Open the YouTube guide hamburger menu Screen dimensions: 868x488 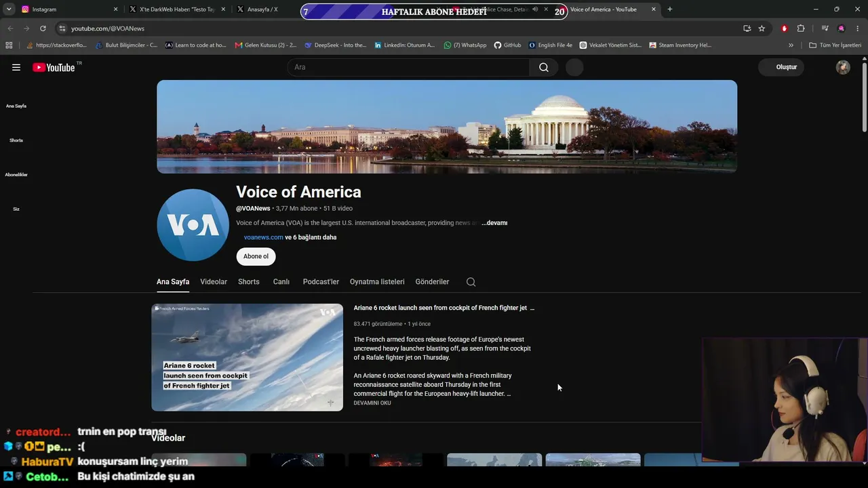click(16, 67)
